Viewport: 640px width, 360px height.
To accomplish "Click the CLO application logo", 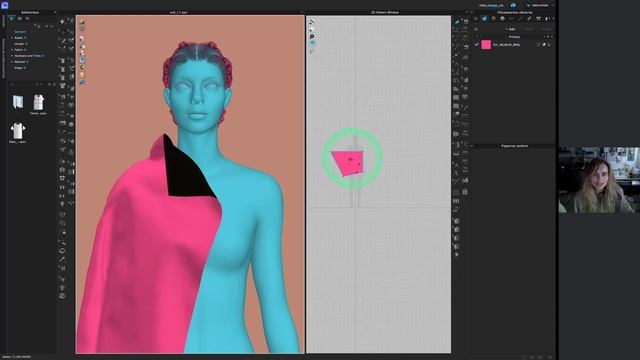I will click(4, 5).
